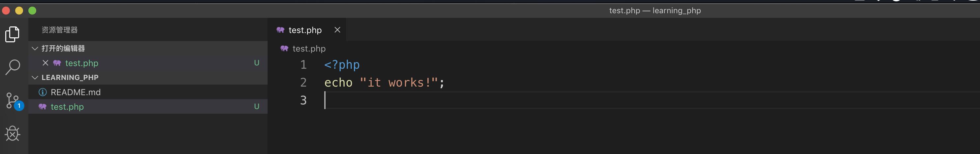Select the test.php editor tab

[305, 30]
